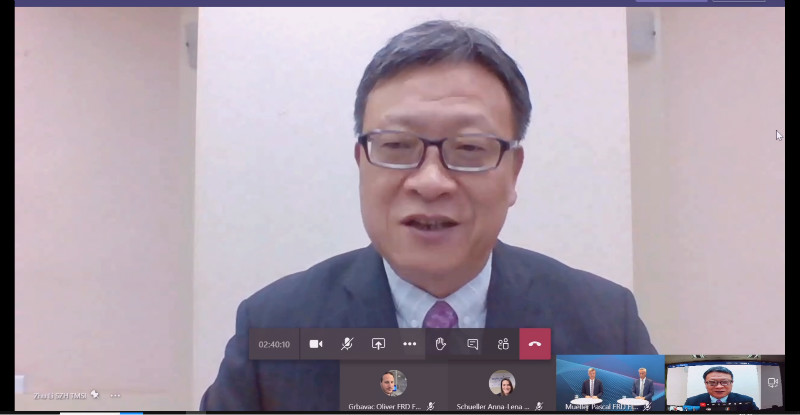
Task: Raise your hand in the meeting
Action: click(441, 344)
